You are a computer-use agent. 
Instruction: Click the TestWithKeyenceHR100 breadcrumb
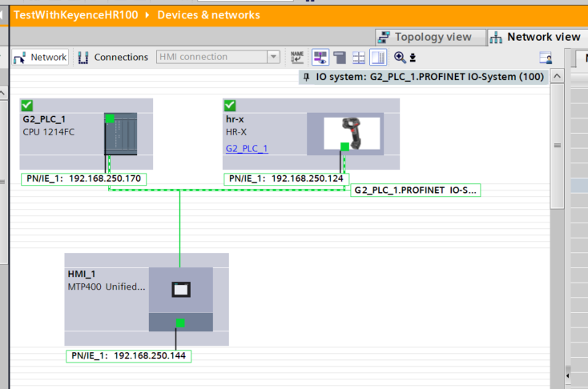click(76, 15)
